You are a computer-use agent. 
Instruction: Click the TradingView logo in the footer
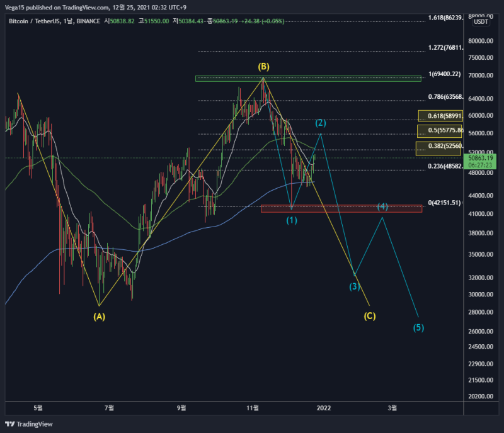click(28, 424)
